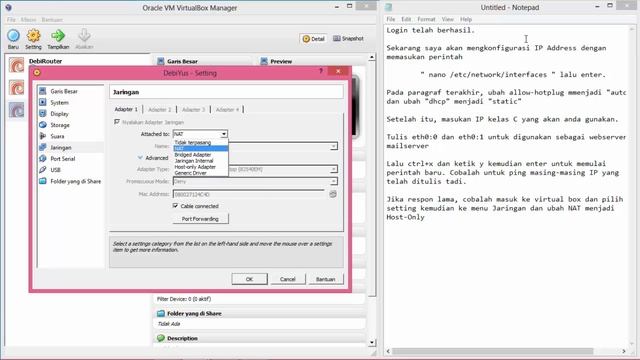Screen dimensions: 640x360
Task: Click Garis Besar panel header in manager
Action: tap(182, 61)
